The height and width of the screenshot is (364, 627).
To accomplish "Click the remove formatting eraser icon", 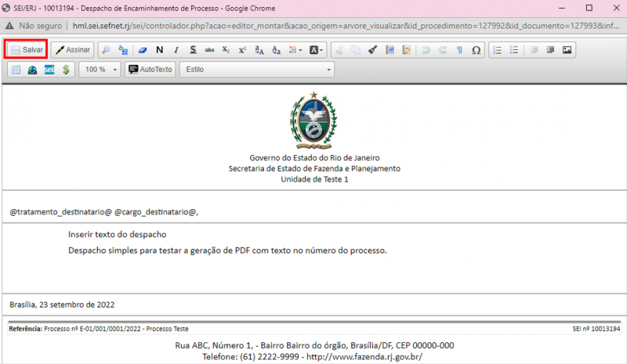I will coord(143,49).
